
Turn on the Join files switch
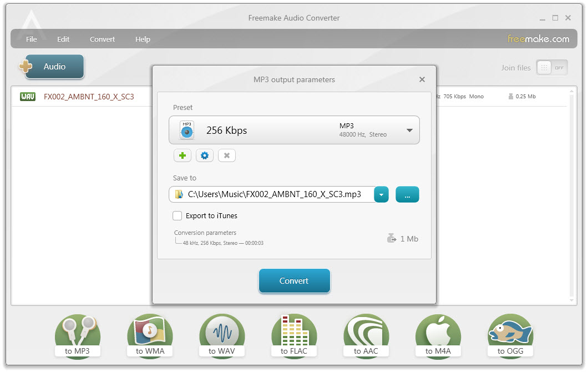[x=560, y=67]
